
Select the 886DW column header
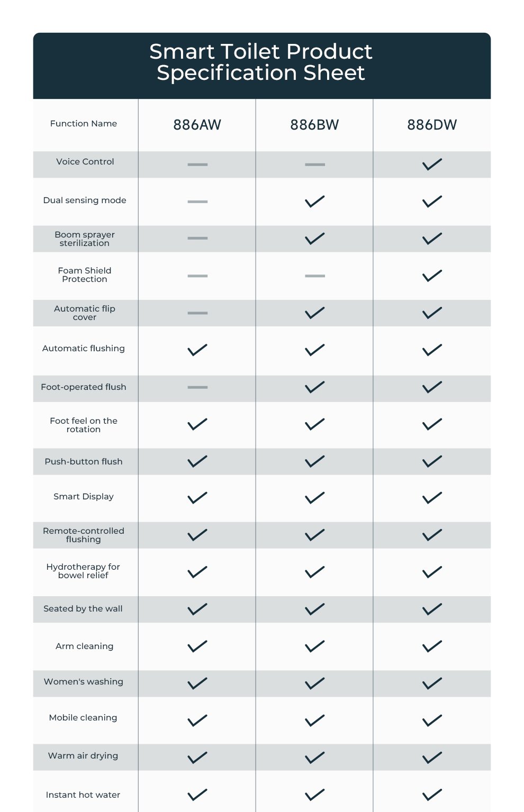coord(432,125)
